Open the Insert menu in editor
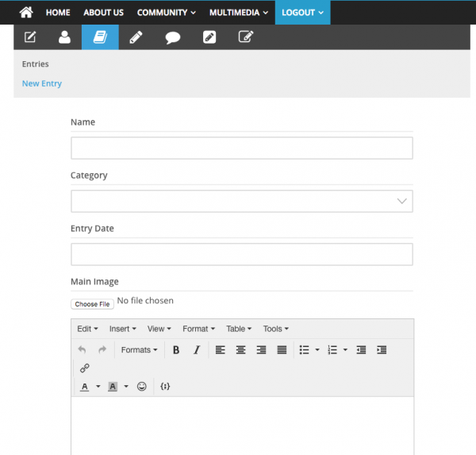Screen dimensions: 476x455 [x=122, y=329]
